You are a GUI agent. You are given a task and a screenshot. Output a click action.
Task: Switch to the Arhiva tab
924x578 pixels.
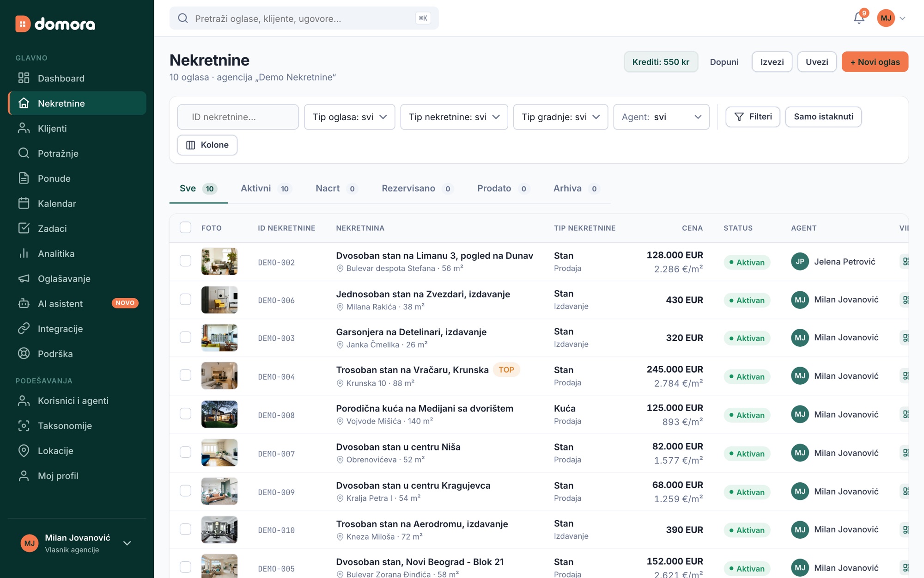point(576,189)
